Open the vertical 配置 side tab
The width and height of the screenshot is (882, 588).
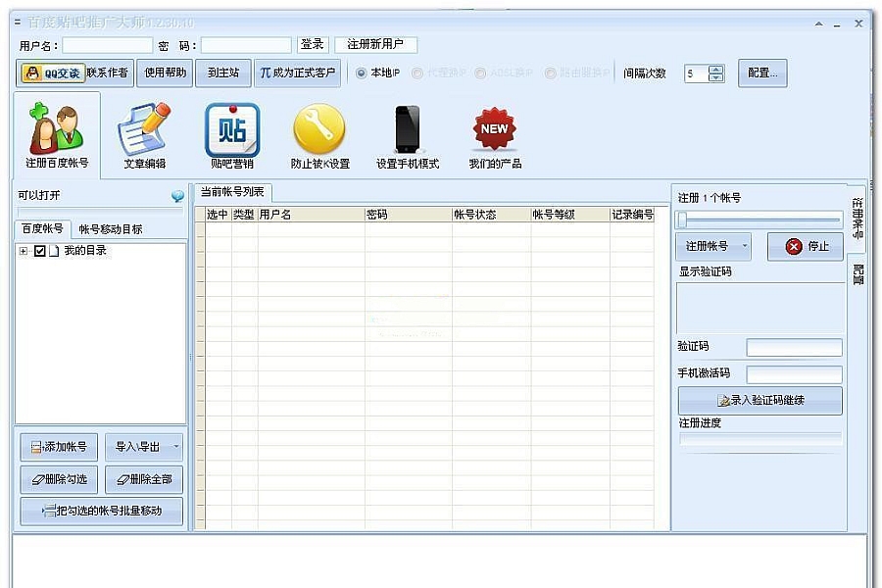[857, 274]
